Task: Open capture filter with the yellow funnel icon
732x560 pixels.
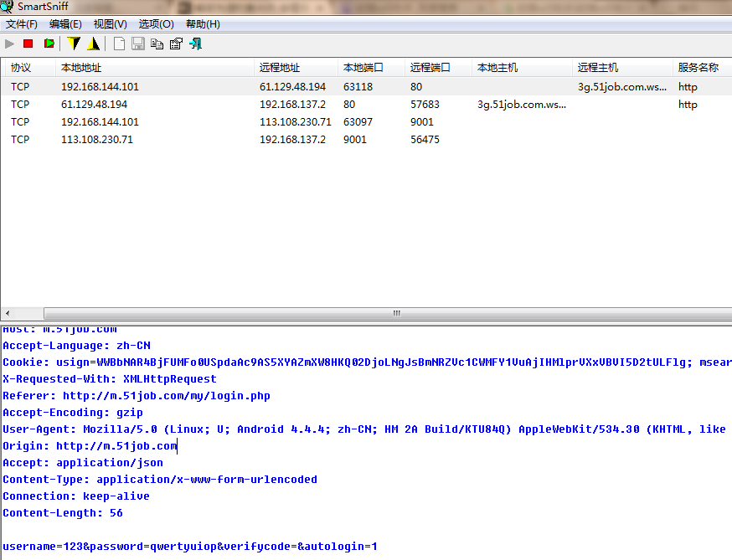Action: [75, 44]
